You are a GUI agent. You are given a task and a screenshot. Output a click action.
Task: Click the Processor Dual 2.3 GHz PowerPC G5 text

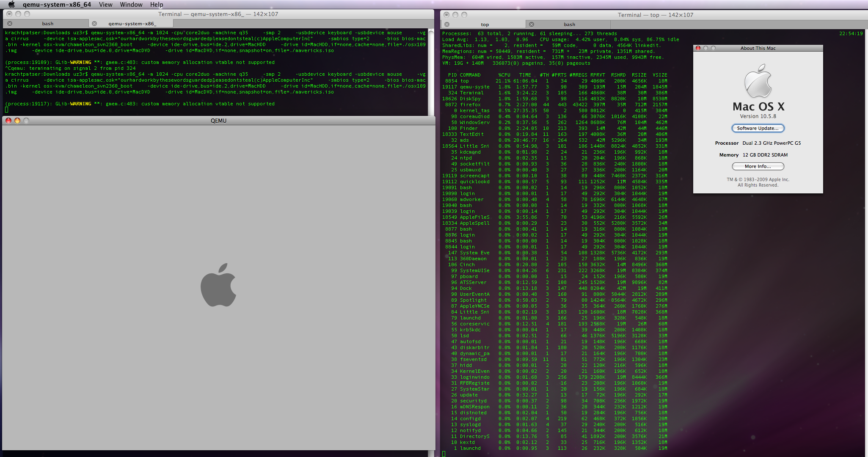(x=758, y=143)
